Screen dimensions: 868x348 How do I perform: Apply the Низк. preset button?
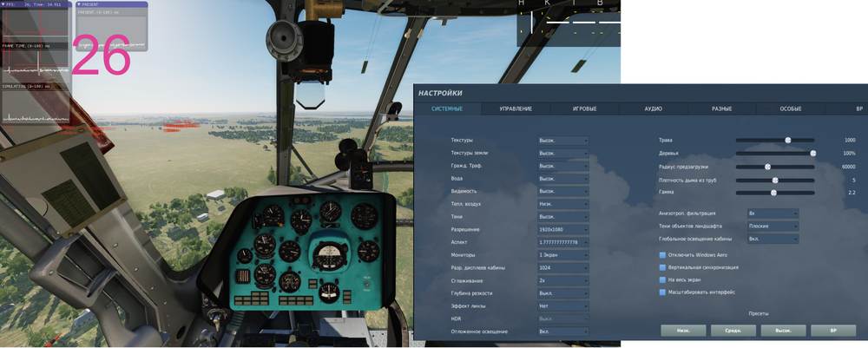pos(683,331)
